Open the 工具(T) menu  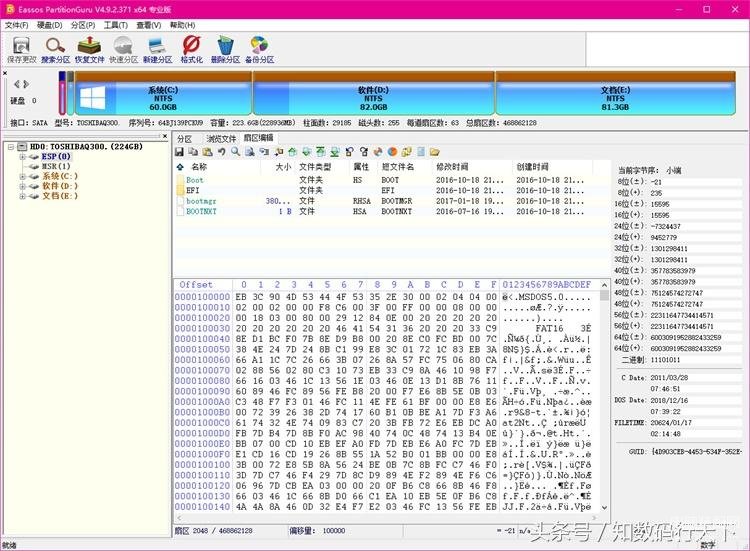click(116, 25)
